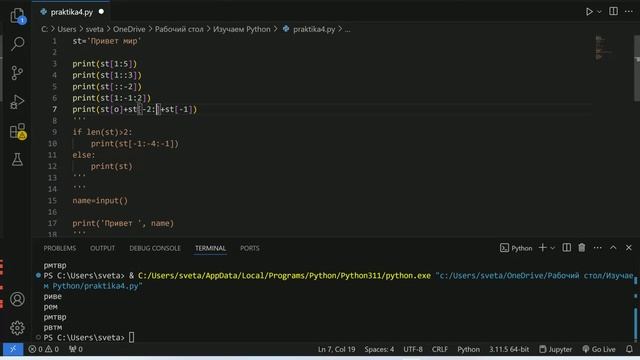This screenshot has width=640, height=360.
Task: Split the editor to the right
Action: pyautogui.click(x=613, y=11)
